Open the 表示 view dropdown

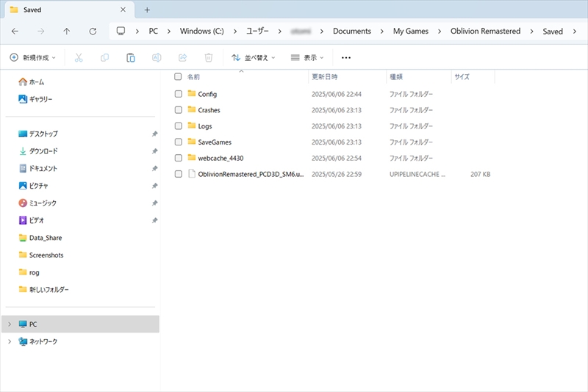click(307, 58)
